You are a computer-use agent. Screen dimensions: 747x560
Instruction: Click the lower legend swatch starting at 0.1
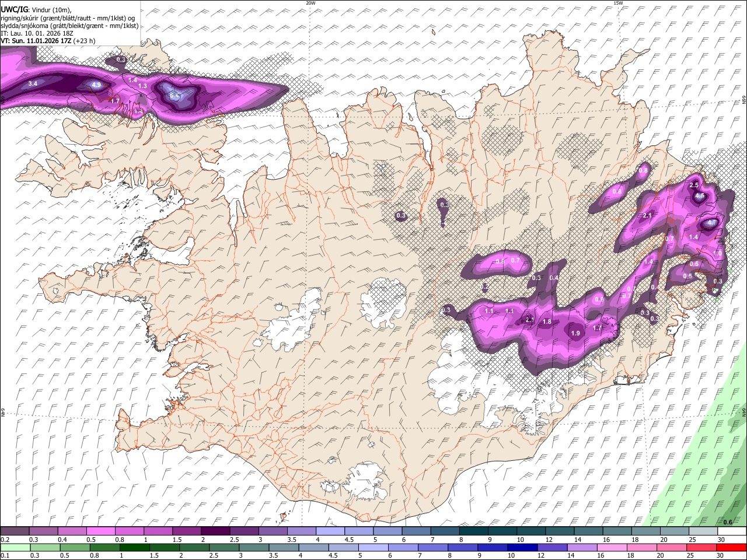click(15, 548)
